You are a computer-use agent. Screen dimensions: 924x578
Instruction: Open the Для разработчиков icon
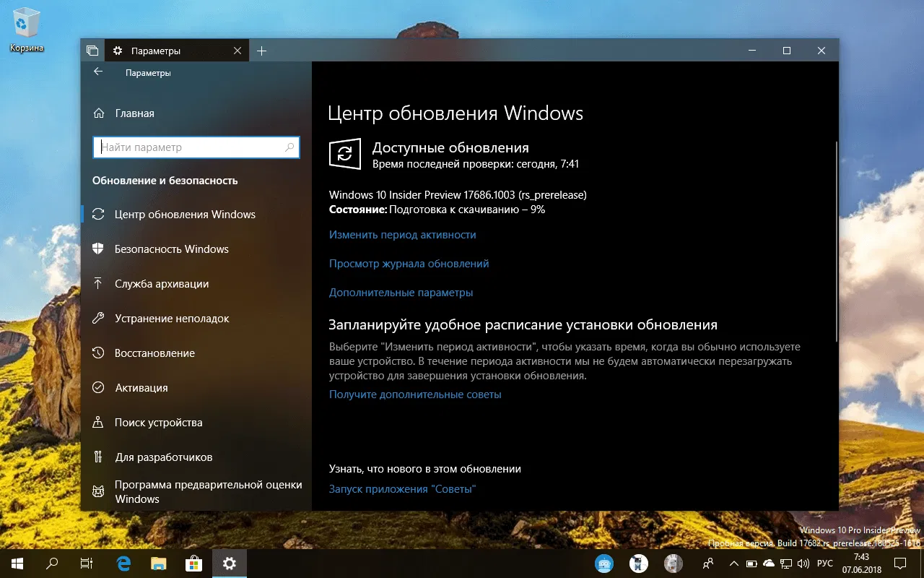tap(100, 457)
